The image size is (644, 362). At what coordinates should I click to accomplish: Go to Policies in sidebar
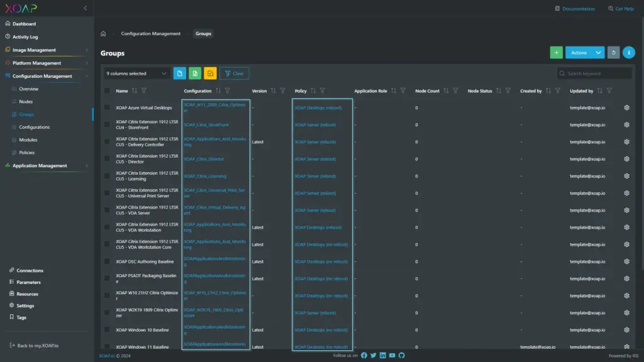click(26, 153)
